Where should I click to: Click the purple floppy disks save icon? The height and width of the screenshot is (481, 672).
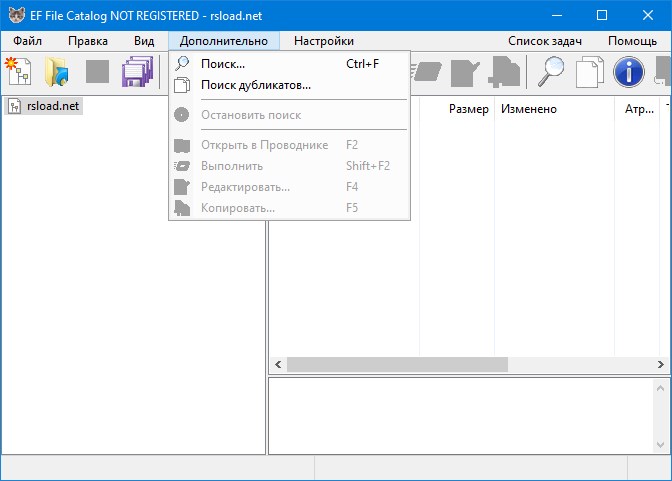pos(137,72)
